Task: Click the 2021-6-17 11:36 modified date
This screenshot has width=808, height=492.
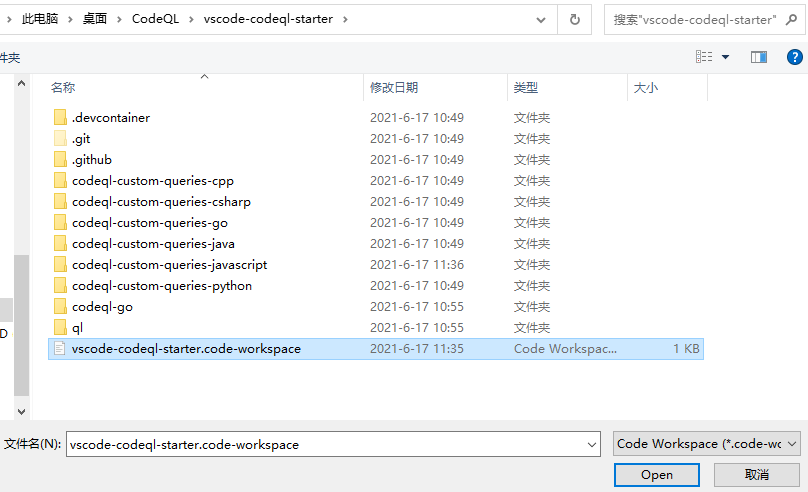Action: [417, 265]
